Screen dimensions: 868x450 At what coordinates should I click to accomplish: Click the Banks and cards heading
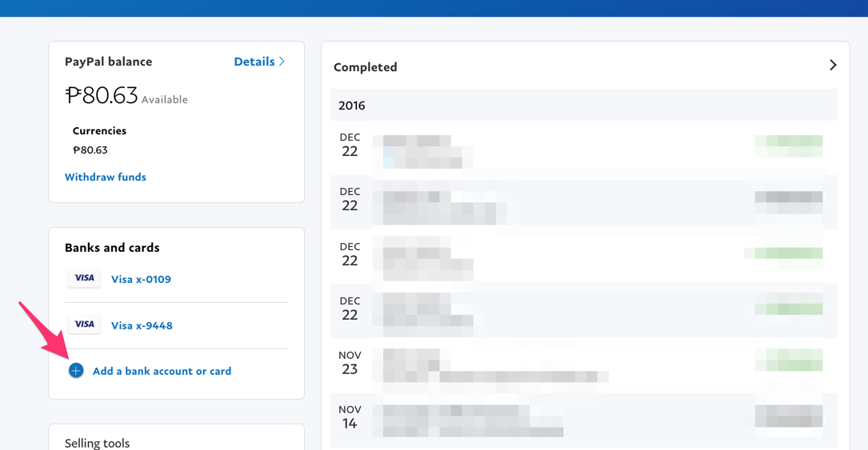tap(112, 248)
